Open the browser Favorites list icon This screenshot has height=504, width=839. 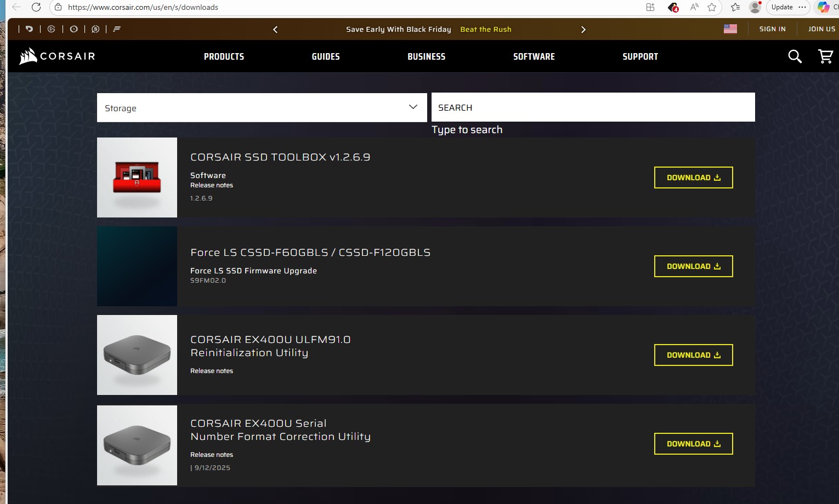point(735,7)
